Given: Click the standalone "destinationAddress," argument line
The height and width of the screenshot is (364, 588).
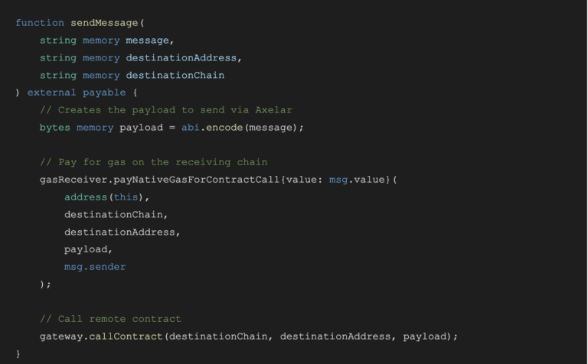Looking at the screenshot, I should [x=122, y=232].
